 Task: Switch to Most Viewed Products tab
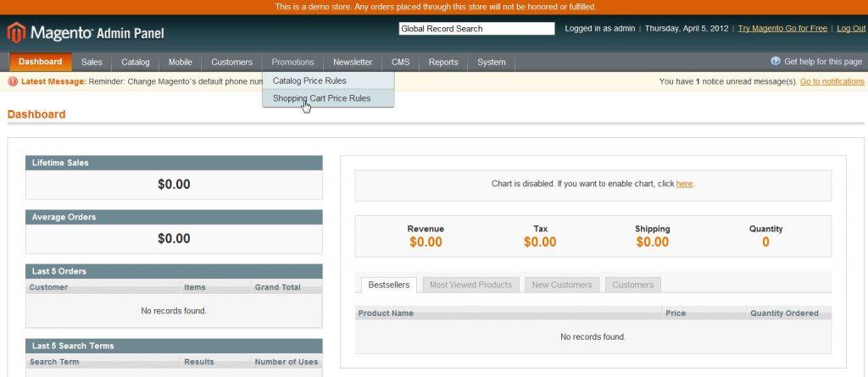pos(470,285)
